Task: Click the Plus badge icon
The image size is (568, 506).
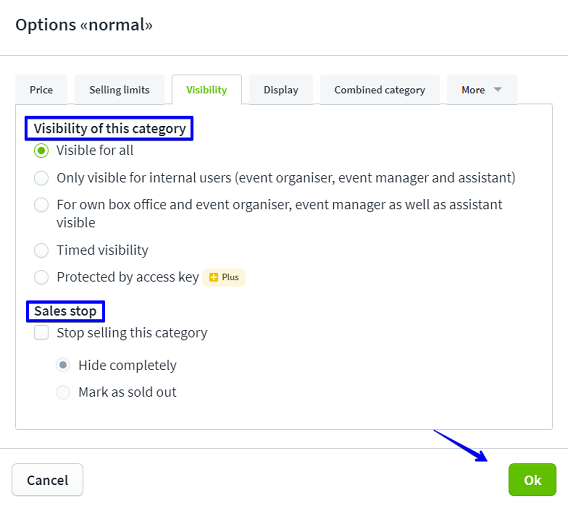Action: click(x=214, y=277)
